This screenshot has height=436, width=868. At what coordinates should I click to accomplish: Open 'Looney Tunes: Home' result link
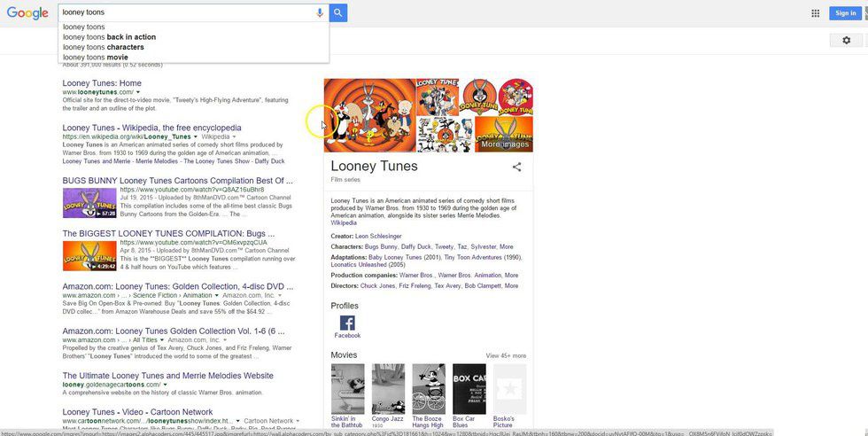(x=102, y=83)
